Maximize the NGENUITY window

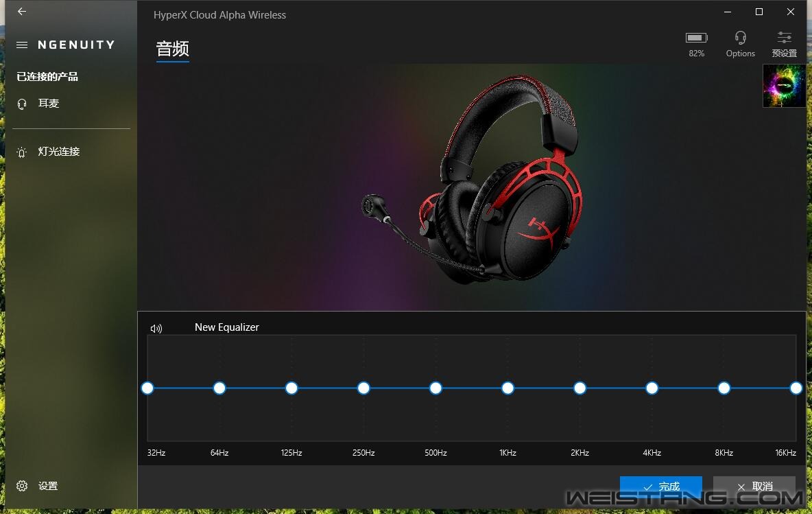tap(759, 12)
